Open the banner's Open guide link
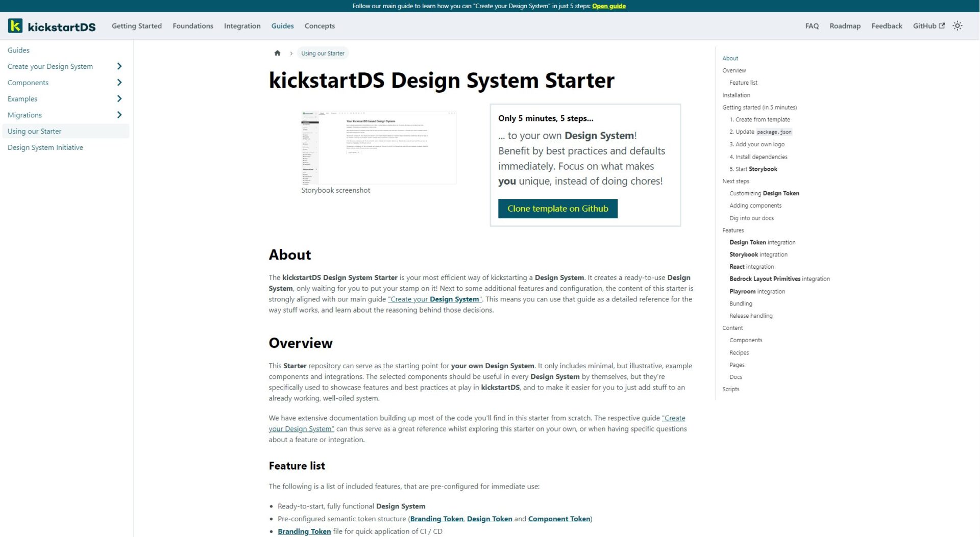 [x=608, y=6]
